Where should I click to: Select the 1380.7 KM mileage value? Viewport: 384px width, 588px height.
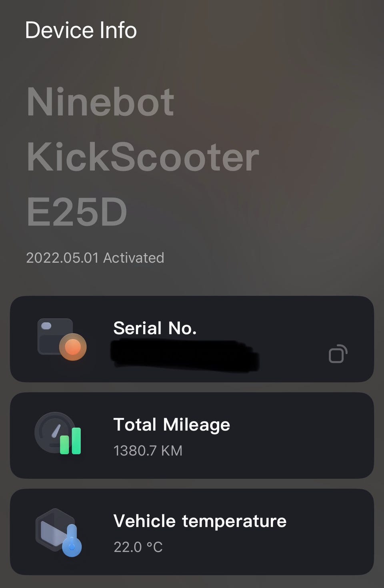point(148,451)
